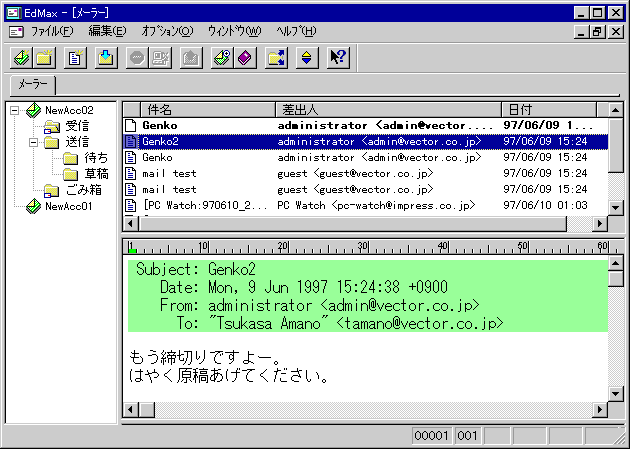Open the 編集(E) menu

tap(107, 31)
